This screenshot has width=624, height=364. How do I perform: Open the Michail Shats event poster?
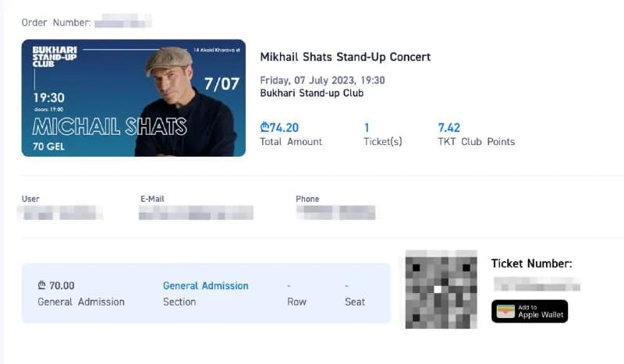click(133, 98)
